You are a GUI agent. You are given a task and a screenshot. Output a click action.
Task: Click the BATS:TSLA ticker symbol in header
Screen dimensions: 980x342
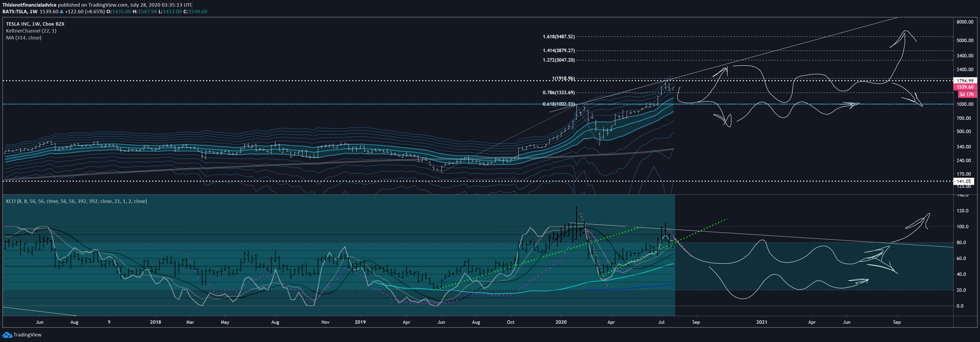(15, 12)
